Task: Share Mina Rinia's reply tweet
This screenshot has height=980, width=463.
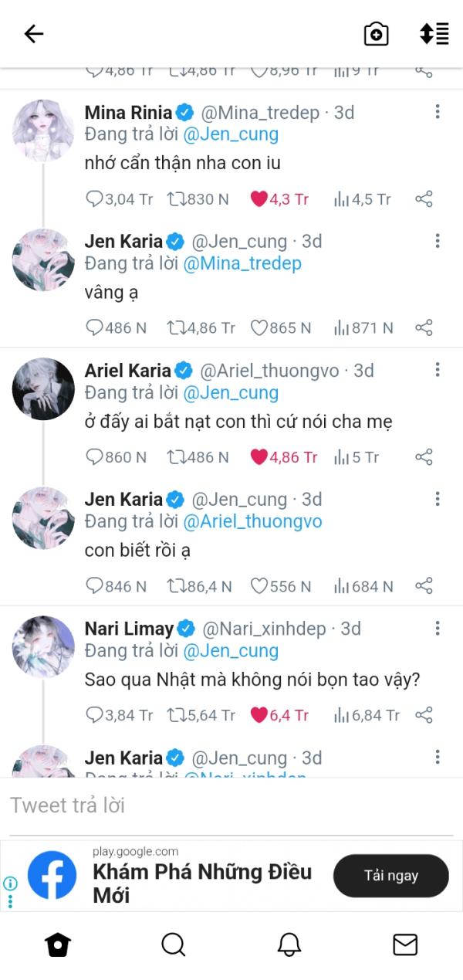Action: tap(424, 199)
